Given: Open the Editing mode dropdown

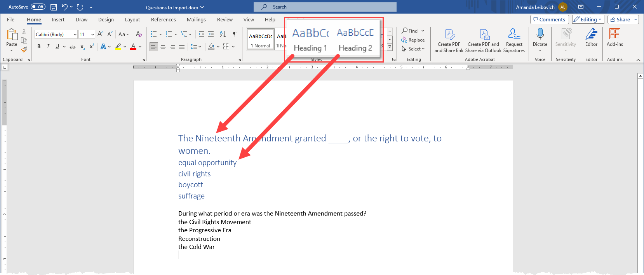Looking at the screenshot, I should click(x=588, y=19).
